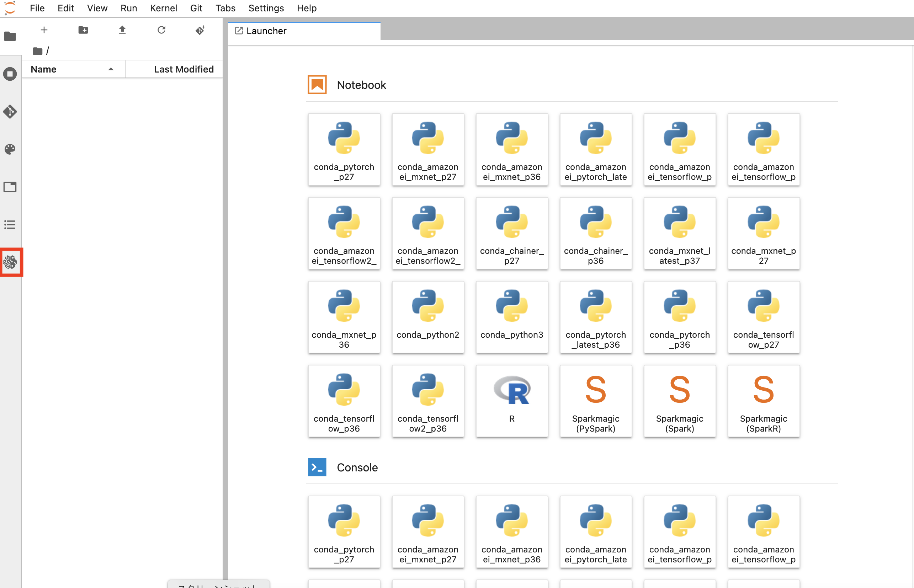Open the Commands palette sidebar icon

(x=10, y=149)
